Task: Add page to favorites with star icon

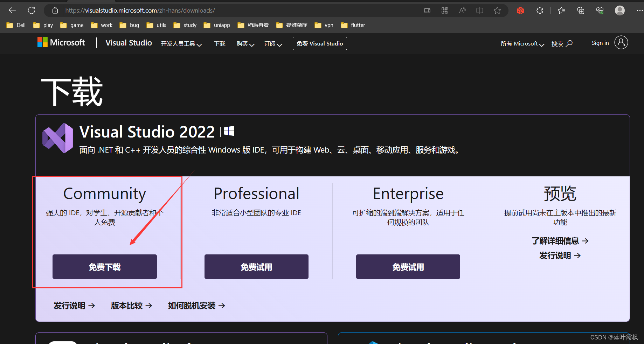Action: (497, 10)
